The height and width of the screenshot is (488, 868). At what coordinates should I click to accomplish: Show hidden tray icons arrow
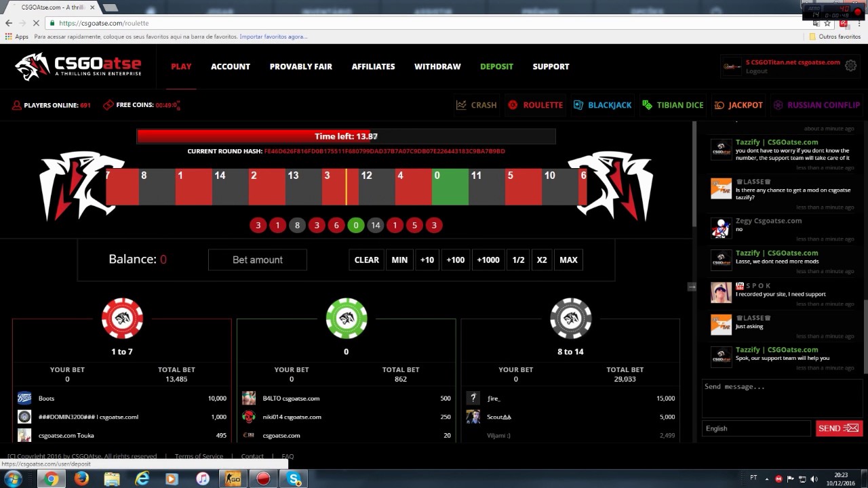[768, 479]
